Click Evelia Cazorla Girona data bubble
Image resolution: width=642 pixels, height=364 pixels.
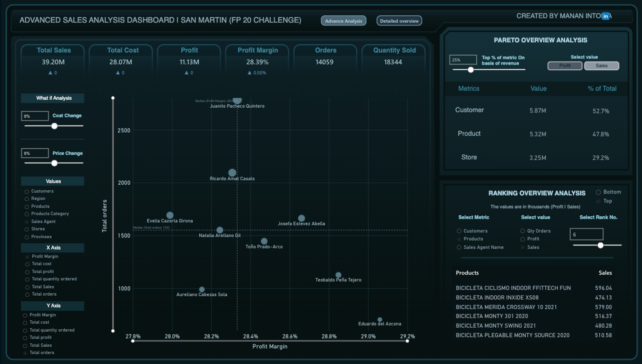click(x=170, y=215)
